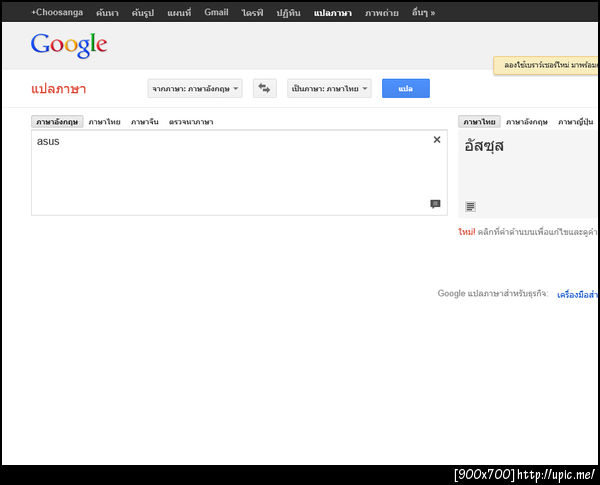Click the translated word อัสซุส
Image resolution: width=600 pixels, height=485 pixels.
484,146
